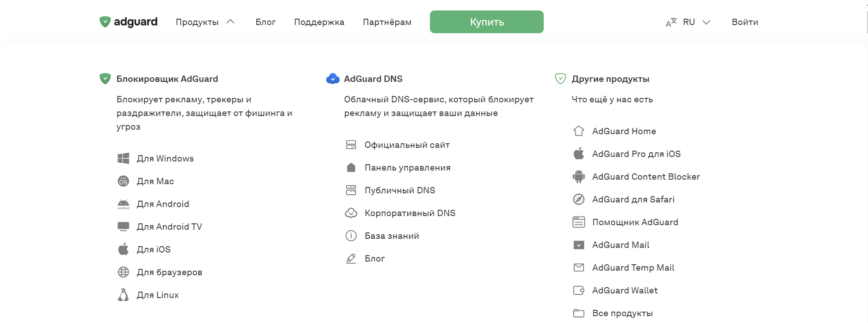
Task: Open the RU language dropdown chevron
Action: (x=706, y=22)
